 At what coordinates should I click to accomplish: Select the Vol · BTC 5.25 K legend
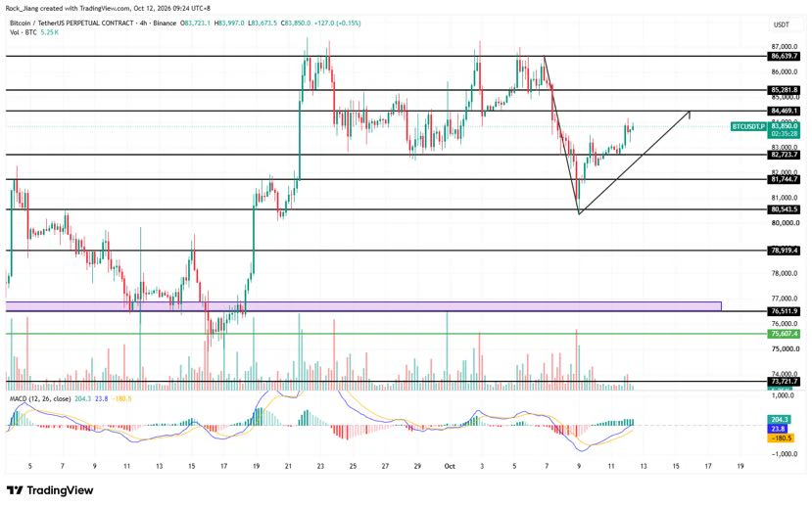pyautogui.click(x=34, y=32)
